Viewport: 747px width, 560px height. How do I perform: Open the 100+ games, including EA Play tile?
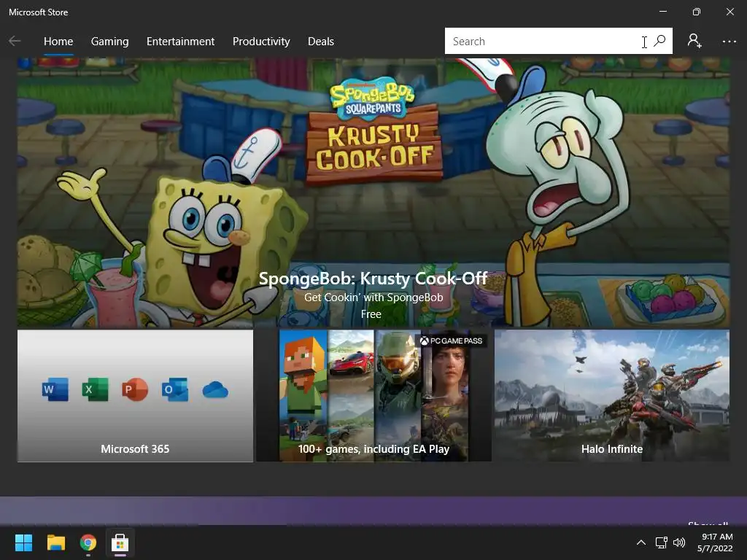point(373,396)
